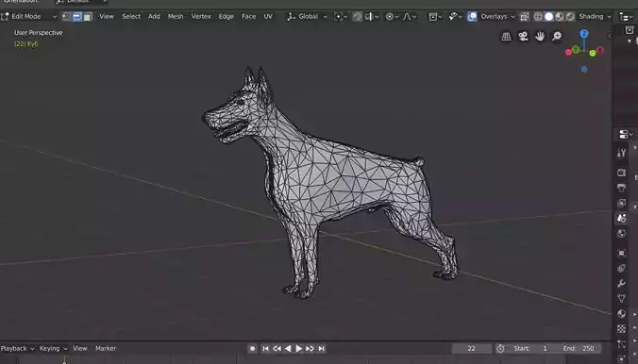The width and height of the screenshot is (638, 364).
Task: Open the View Layer properties tab
Action: (x=621, y=203)
